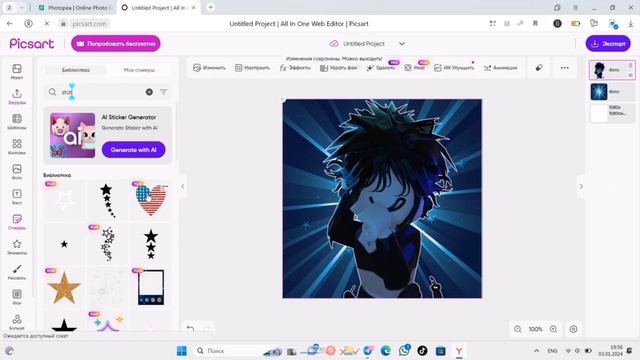Open the Layout (Макет) tool in sidebar
640x360 pixels.
17,71
